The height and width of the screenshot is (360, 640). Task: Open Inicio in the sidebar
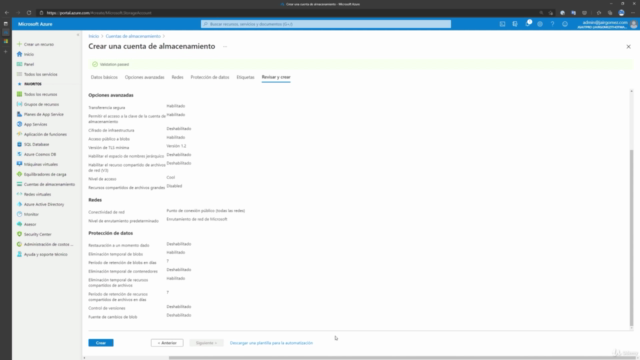(x=29, y=54)
